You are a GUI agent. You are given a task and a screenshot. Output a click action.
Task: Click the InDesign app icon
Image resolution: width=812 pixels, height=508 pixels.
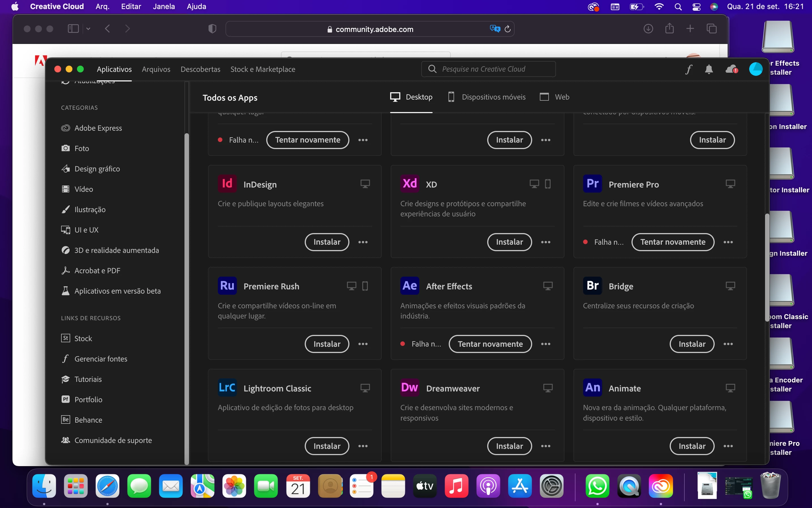(227, 184)
